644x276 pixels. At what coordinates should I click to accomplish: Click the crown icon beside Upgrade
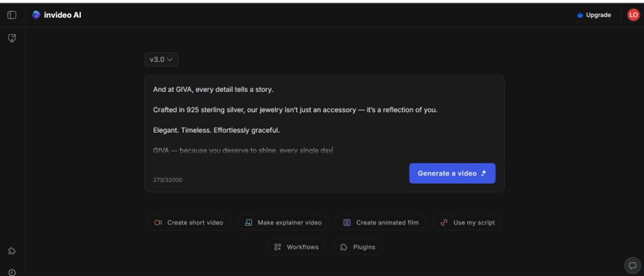point(580,15)
